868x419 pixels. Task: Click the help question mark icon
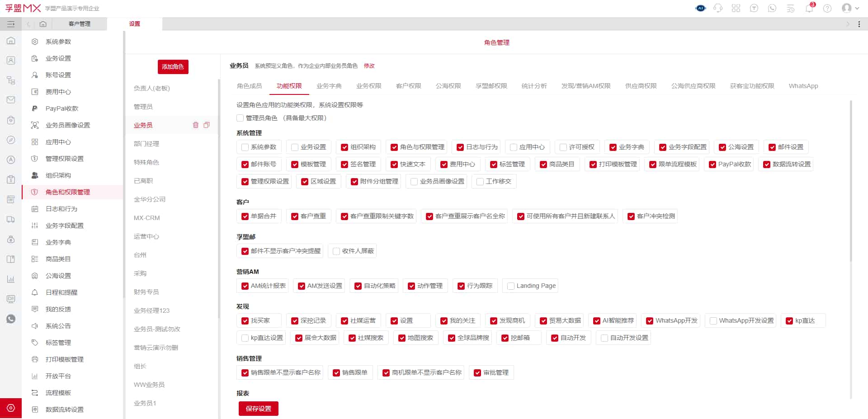point(827,8)
